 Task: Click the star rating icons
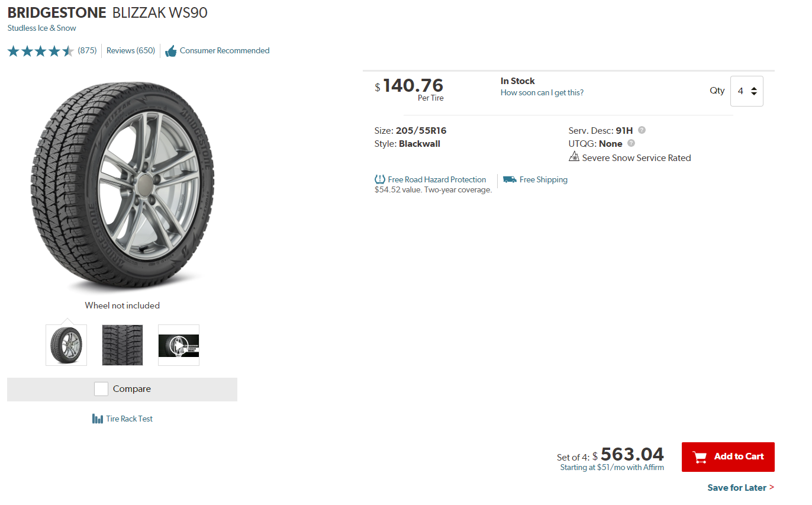pos(40,51)
